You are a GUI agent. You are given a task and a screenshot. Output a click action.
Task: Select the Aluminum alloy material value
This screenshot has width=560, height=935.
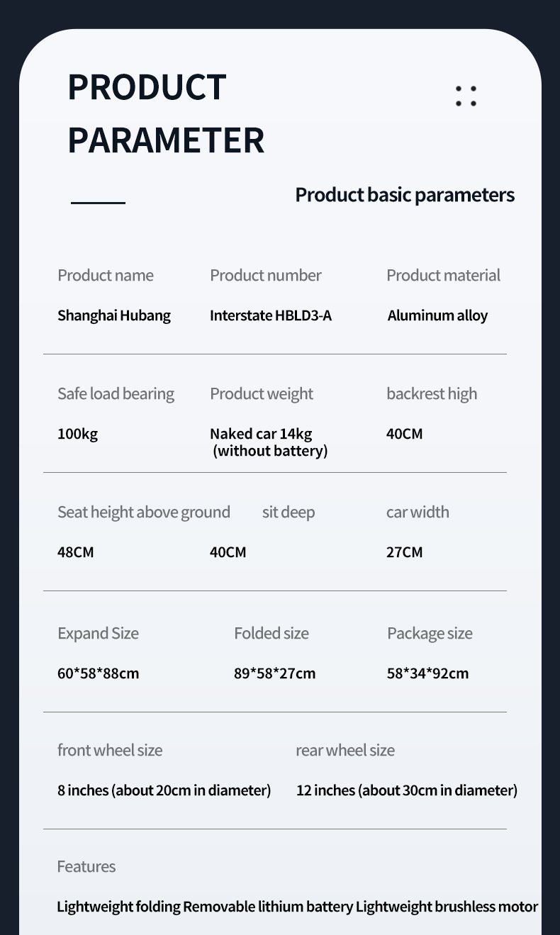point(437,315)
